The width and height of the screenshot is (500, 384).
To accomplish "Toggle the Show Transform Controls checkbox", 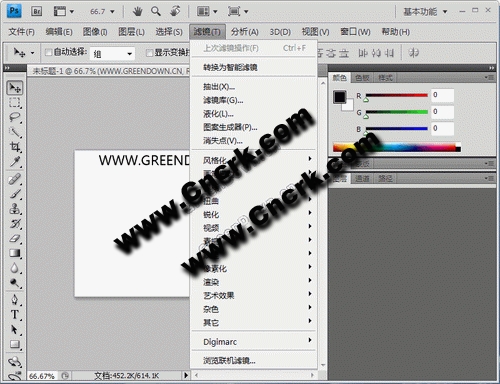I will point(150,53).
